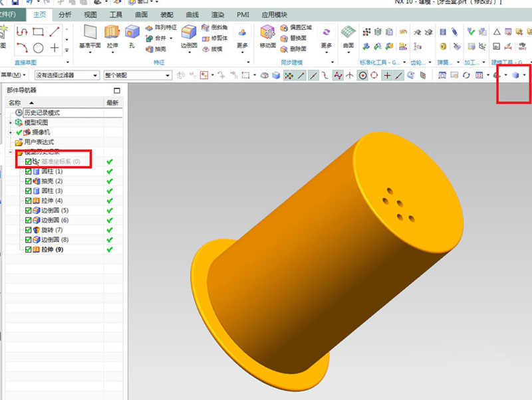Click the 合并 unite tool

click(156, 39)
